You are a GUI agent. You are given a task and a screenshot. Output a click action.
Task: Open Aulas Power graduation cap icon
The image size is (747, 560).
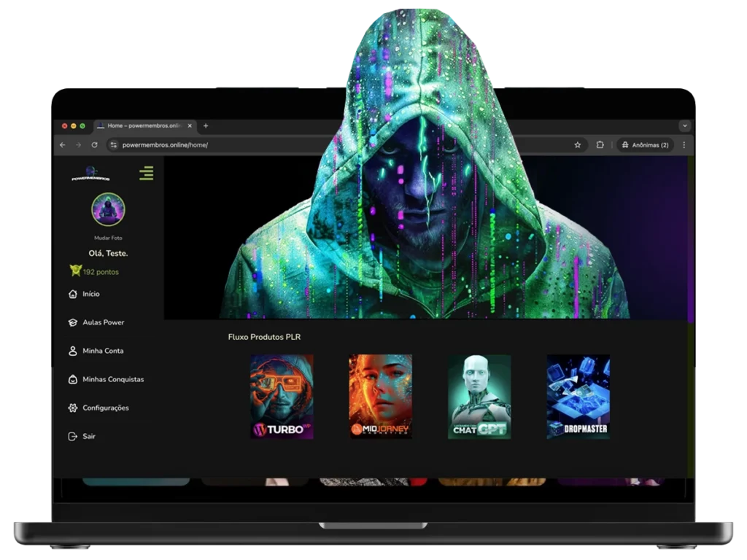point(72,322)
